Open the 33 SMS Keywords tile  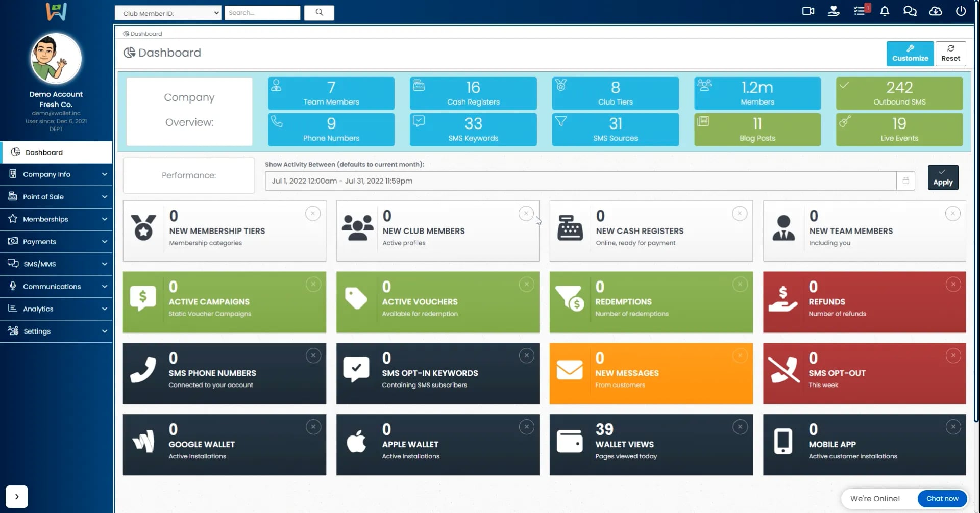pyautogui.click(x=473, y=130)
